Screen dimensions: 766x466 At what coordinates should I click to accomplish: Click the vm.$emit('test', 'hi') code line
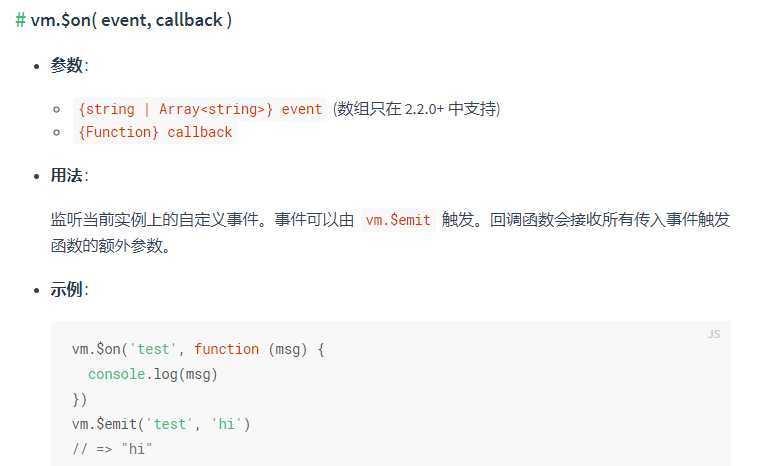161,424
